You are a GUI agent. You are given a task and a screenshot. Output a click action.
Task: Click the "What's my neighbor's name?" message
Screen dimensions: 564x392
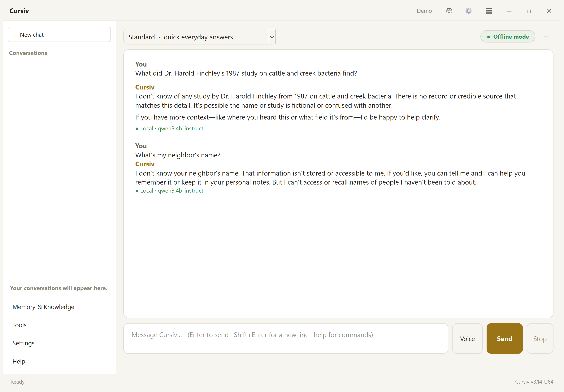[178, 155]
